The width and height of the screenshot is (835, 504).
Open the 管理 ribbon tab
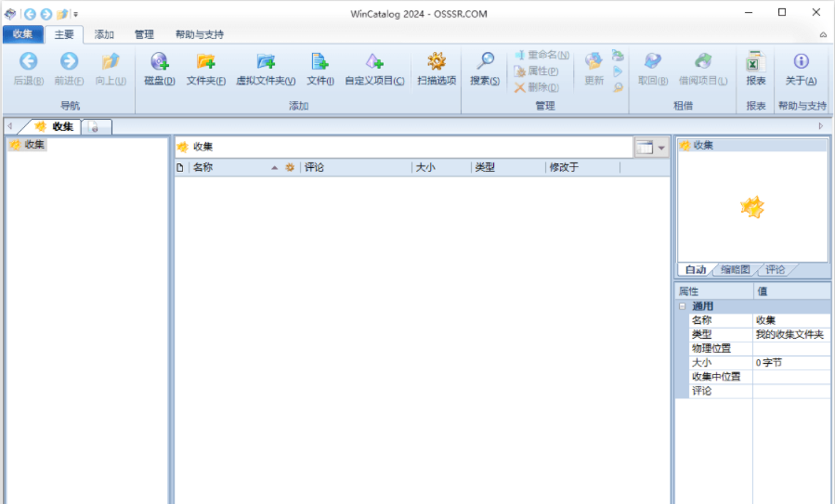point(144,34)
